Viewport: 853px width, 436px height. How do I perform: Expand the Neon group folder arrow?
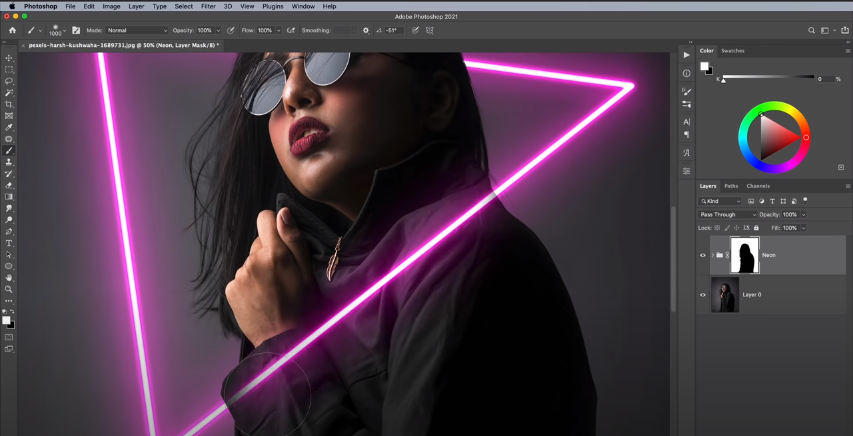(711, 255)
